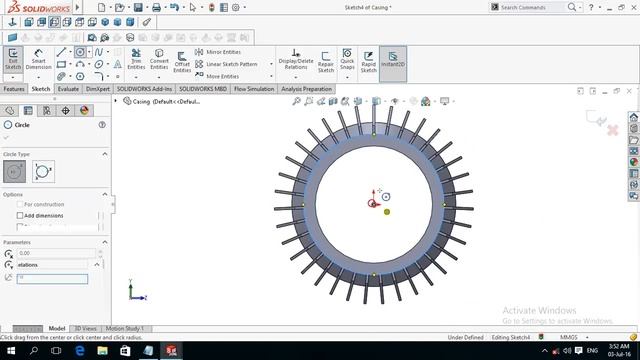Choose the center-based Circle type
The image size is (640, 360).
point(15,171)
